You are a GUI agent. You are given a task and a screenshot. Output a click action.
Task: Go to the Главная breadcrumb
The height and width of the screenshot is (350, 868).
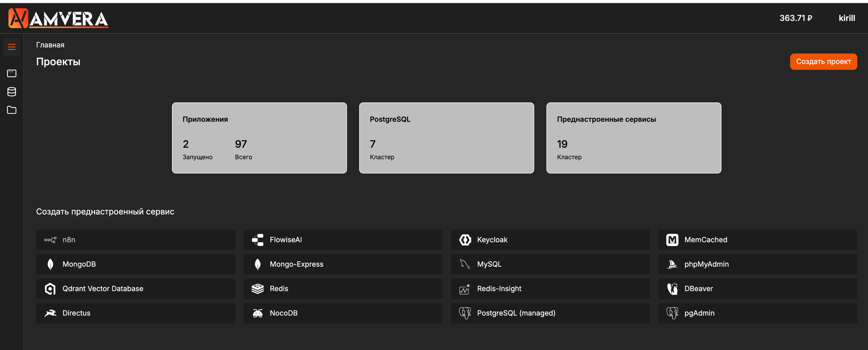coord(50,45)
